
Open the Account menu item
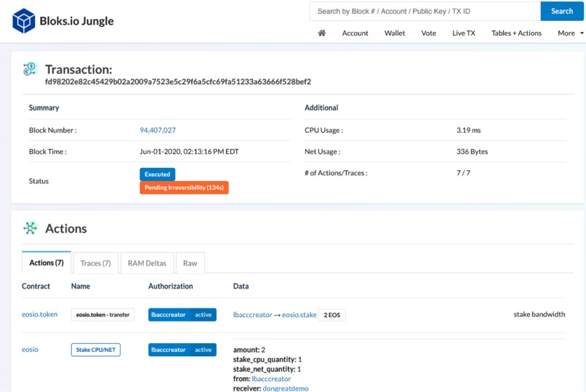pyautogui.click(x=355, y=33)
